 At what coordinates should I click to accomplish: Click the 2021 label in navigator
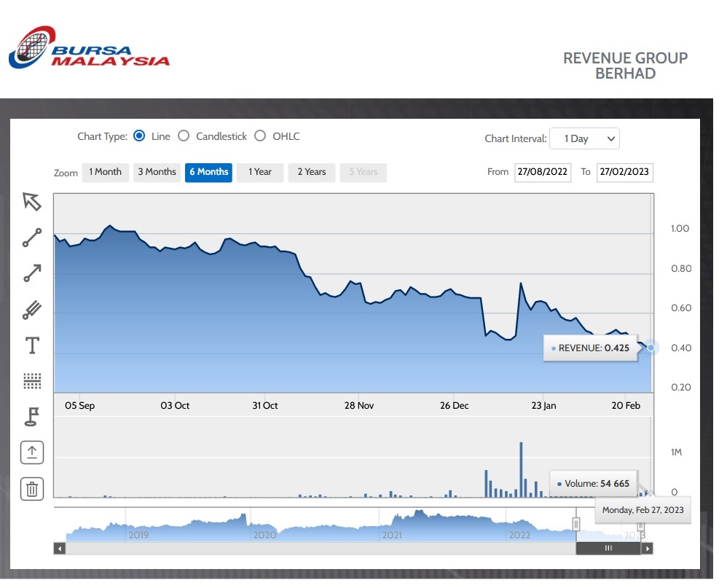click(392, 535)
